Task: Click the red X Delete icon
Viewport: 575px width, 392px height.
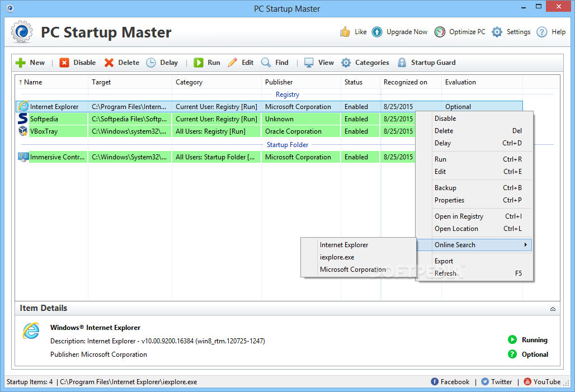Action: point(109,63)
